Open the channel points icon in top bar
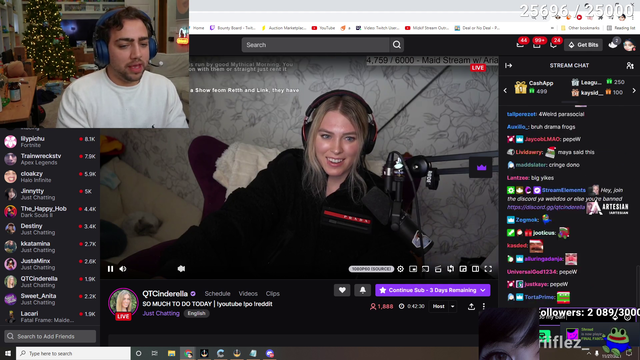Viewport: 640px width, 360px height. tap(613, 44)
